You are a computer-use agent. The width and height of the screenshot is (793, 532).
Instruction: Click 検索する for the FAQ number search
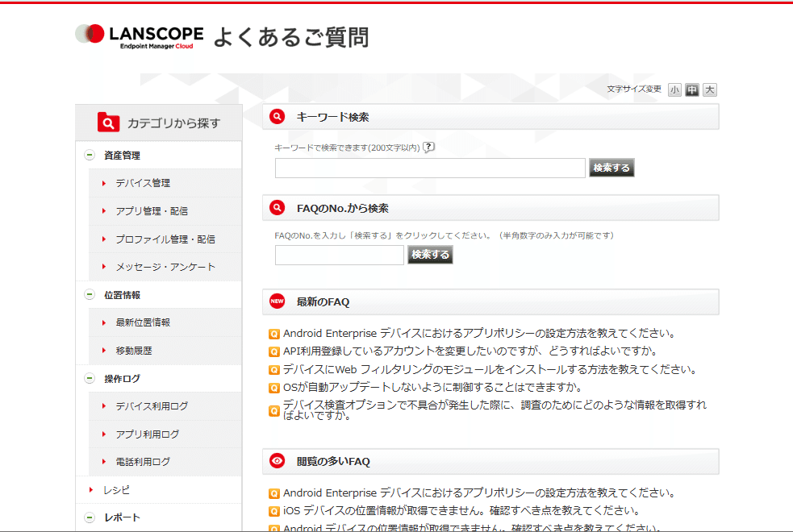(430, 254)
